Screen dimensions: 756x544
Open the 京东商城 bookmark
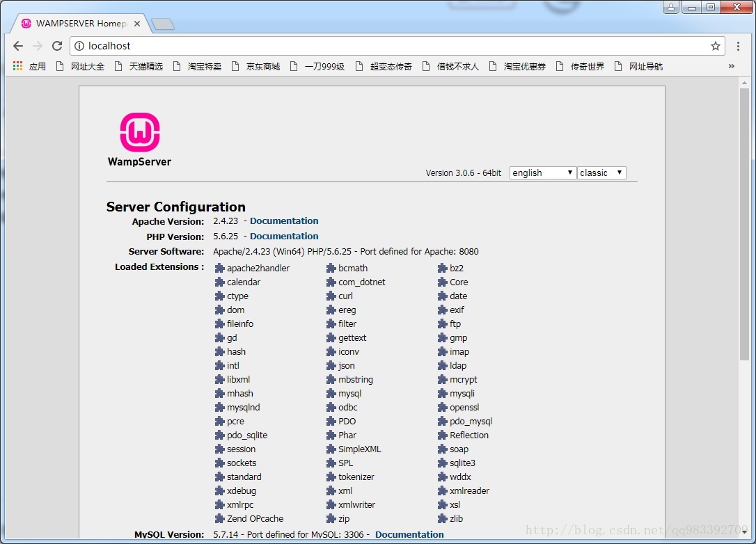click(256, 66)
